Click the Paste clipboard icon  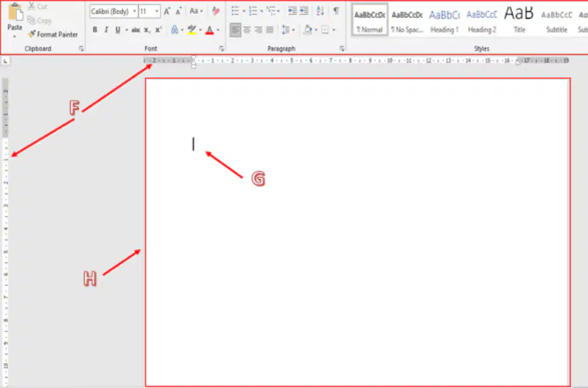[x=15, y=11]
